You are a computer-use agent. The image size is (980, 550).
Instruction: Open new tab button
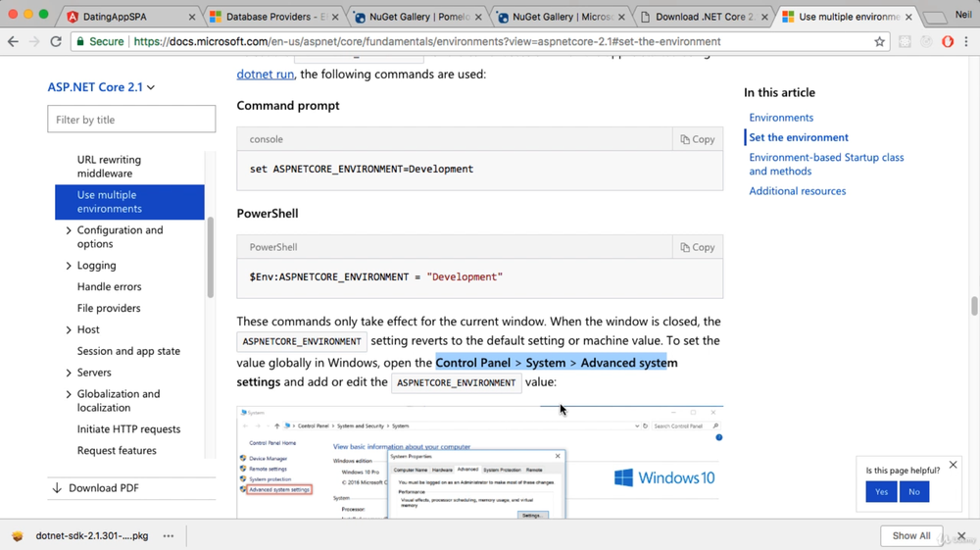(934, 18)
